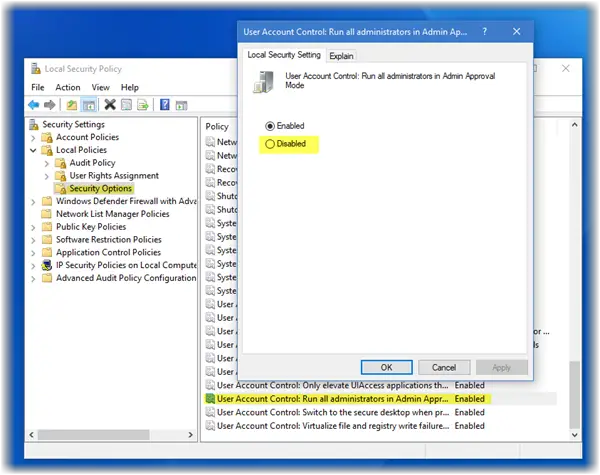Expand the User Rights Assignment node
The image size is (600, 475).
coord(47,176)
